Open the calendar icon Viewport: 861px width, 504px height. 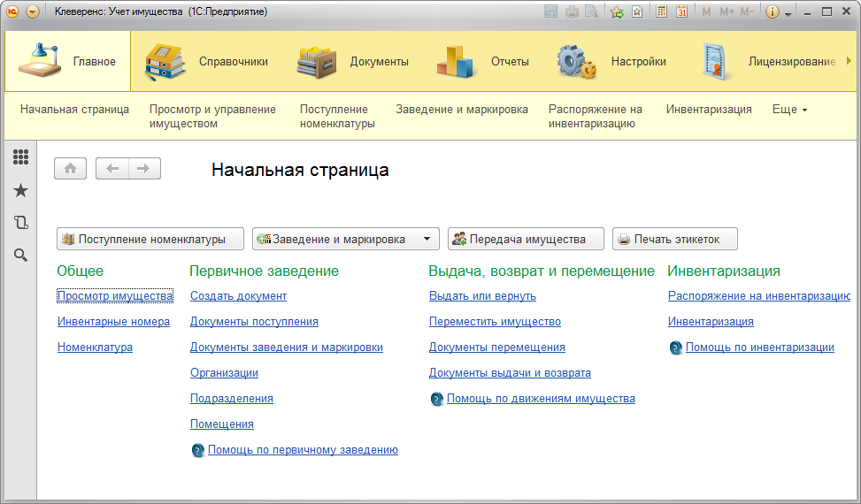682,11
